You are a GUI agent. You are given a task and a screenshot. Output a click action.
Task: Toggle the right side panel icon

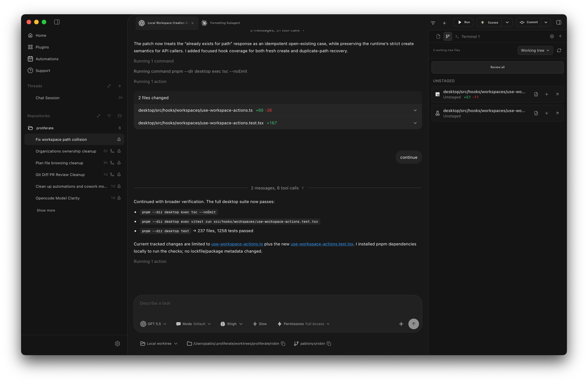pos(559,22)
